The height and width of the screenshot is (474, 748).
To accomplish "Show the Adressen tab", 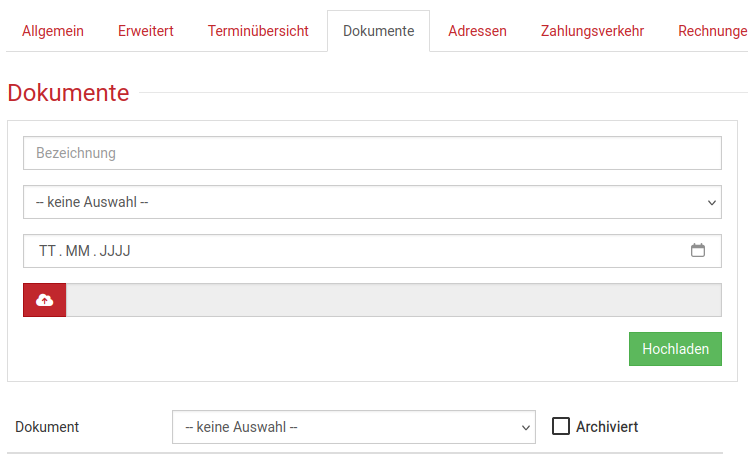I will 477,31.
